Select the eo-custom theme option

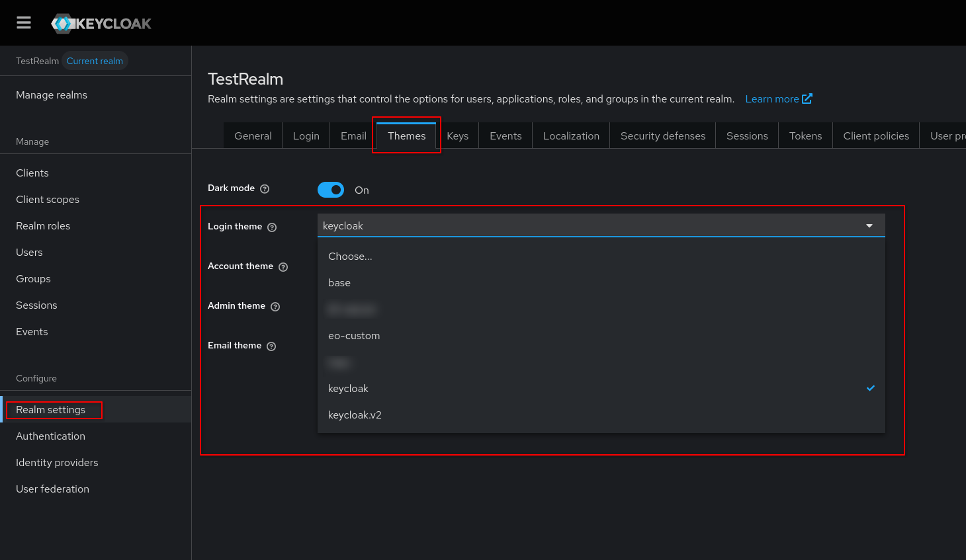pos(601,336)
